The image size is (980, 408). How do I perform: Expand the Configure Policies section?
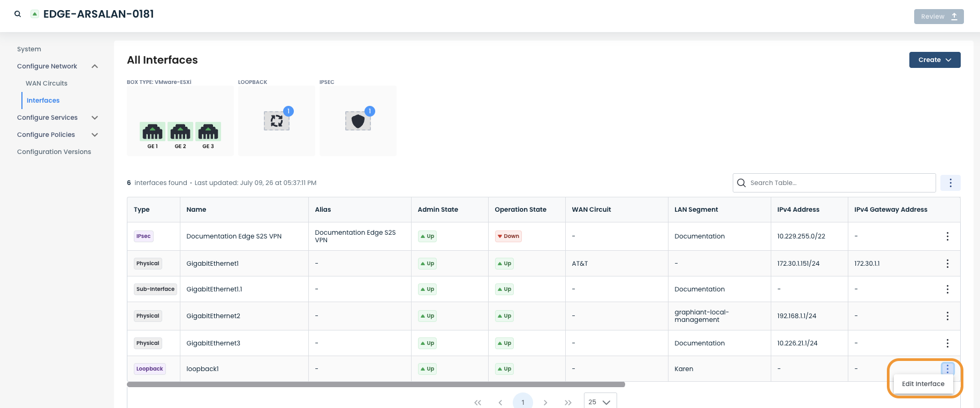coord(95,135)
